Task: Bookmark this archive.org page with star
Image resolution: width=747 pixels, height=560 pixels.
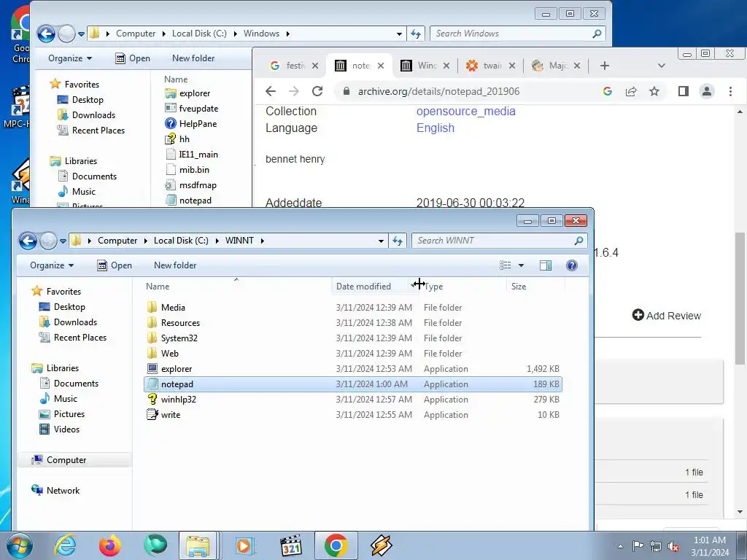Action: [654, 91]
